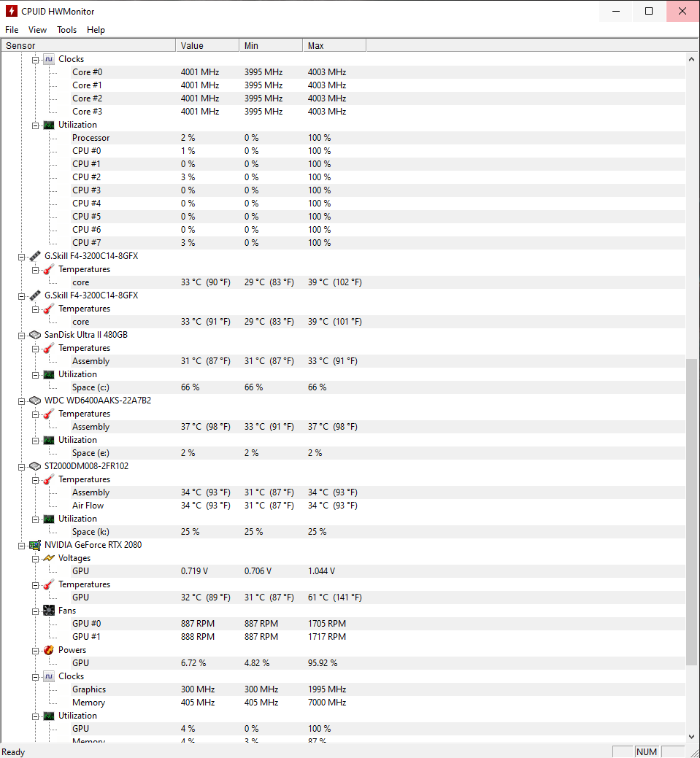This screenshot has height=758, width=700.
Task: Collapse the SanDisk Ultra II 480GB node
Action: [x=21, y=336]
